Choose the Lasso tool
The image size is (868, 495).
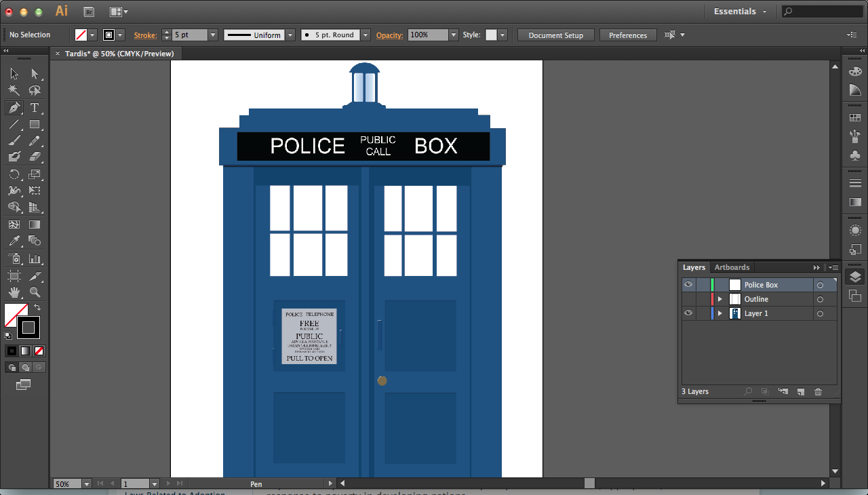coord(35,90)
